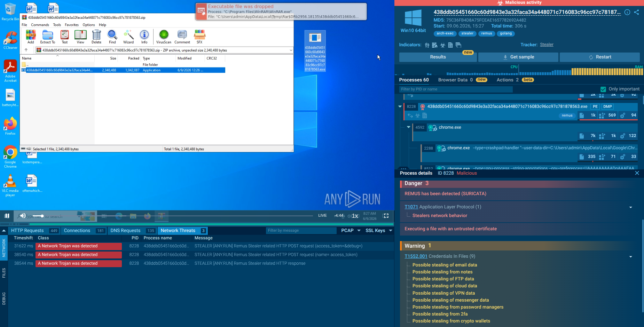The height and width of the screenshot is (327, 644).
Task: Click WinRAR Wizard icon
Action: pyautogui.click(x=128, y=37)
